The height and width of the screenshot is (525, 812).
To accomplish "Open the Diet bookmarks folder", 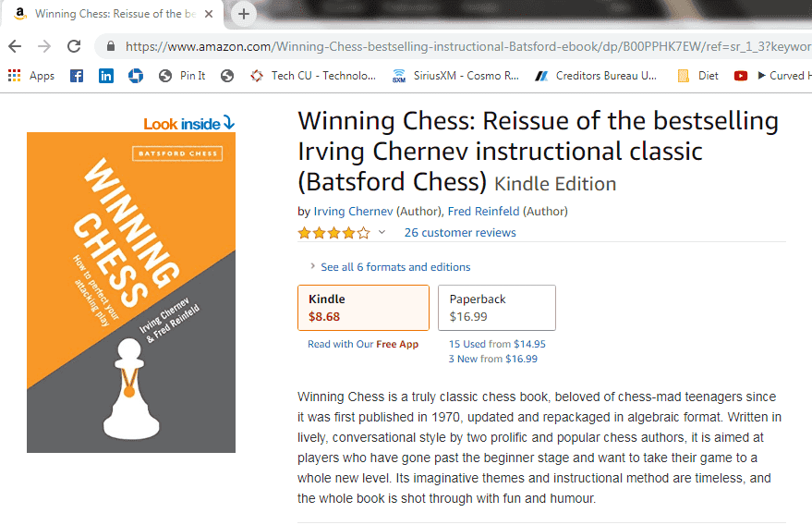I will (x=698, y=76).
